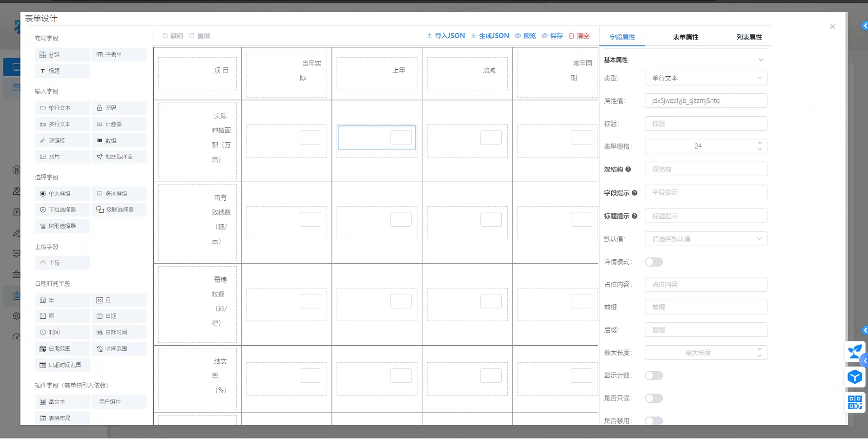Click the 字段提示 input field

coord(706,192)
